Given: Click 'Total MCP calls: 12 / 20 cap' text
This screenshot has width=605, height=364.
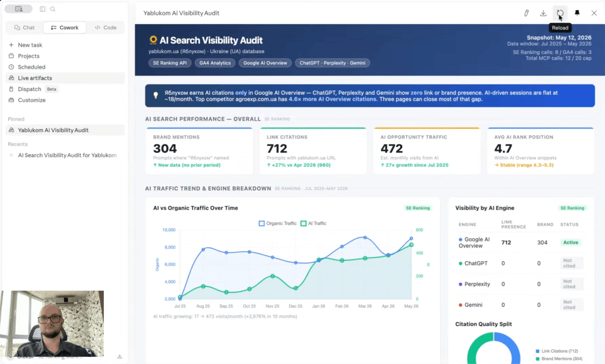Looking at the screenshot, I should [558, 58].
